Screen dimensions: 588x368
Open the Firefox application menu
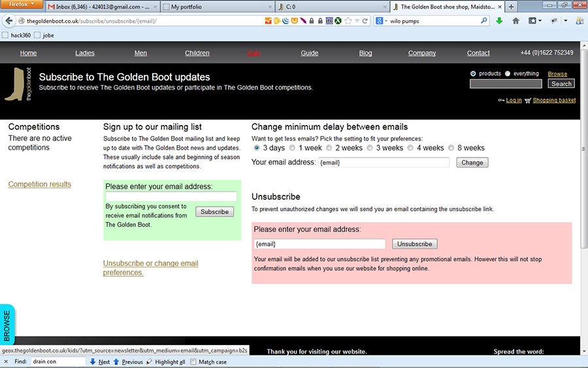[x=22, y=4]
